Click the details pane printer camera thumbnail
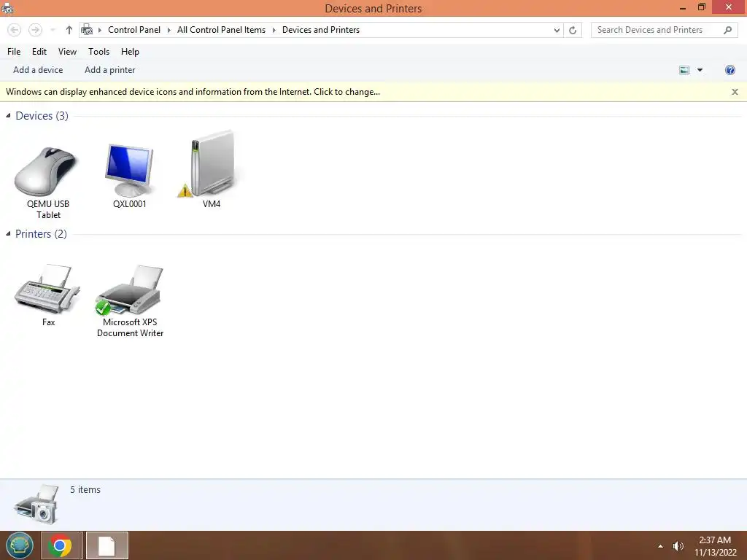747x560 pixels. [36, 505]
